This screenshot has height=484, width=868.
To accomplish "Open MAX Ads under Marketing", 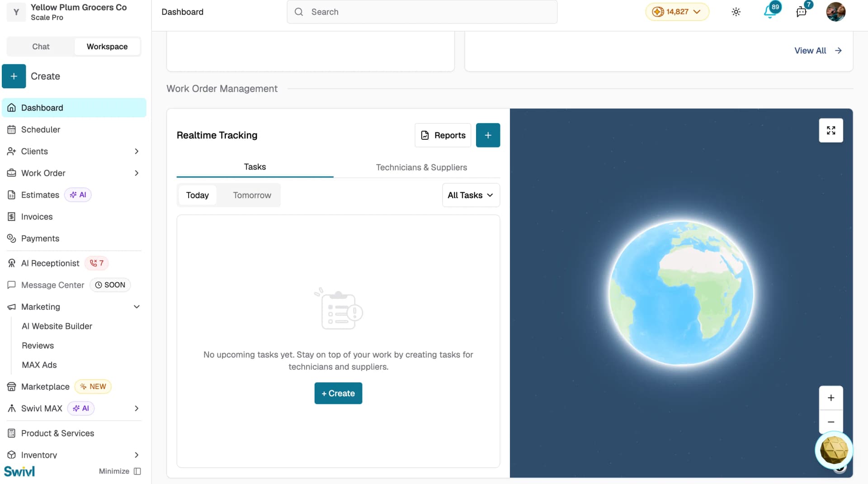I will tap(39, 365).
